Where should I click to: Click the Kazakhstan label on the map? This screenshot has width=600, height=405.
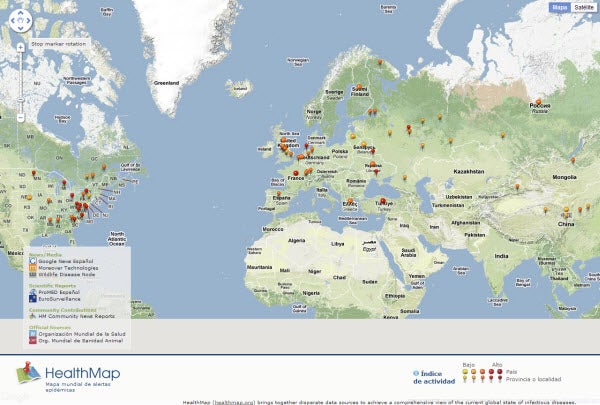pyautogui.click(x=469, y=171)
